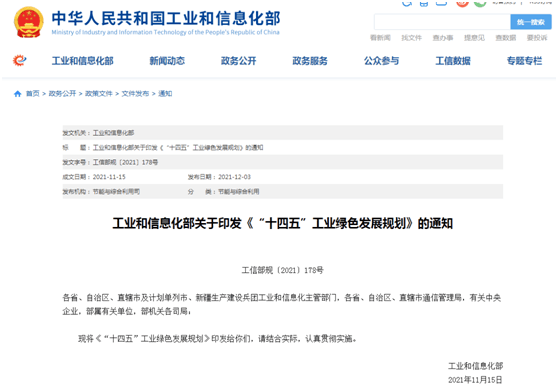Click the home icon in breadcrumb
The width and height of the screenshot is (558, 387).
pos(17,94)
